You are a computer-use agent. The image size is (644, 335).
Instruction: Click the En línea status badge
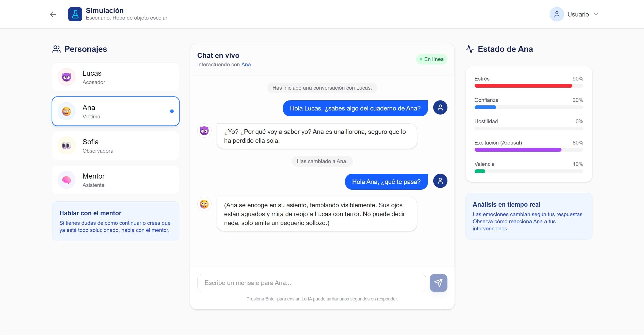[431, 59]
